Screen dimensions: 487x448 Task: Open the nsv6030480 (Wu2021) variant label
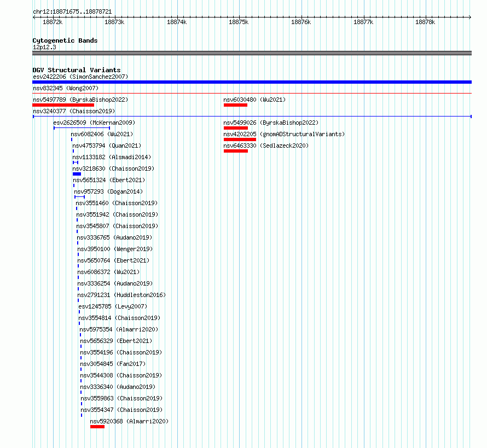[x=254, y=100]
